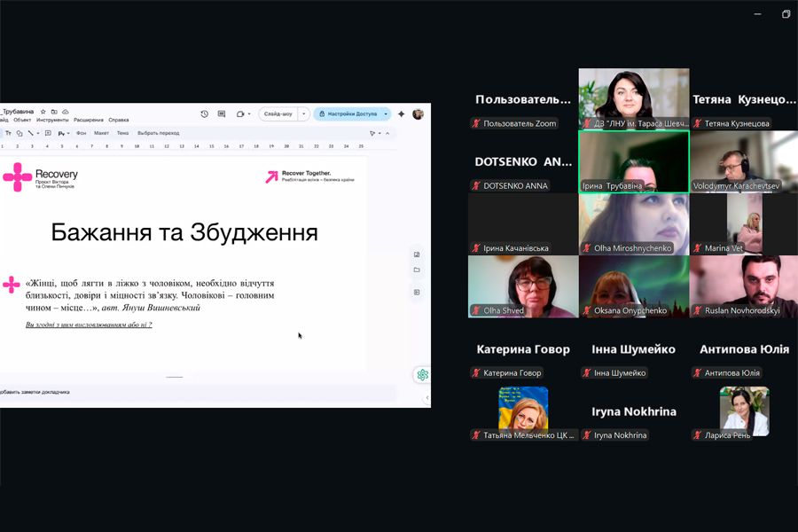
Task: Open the Справка menu
Action: coord(119,120)
